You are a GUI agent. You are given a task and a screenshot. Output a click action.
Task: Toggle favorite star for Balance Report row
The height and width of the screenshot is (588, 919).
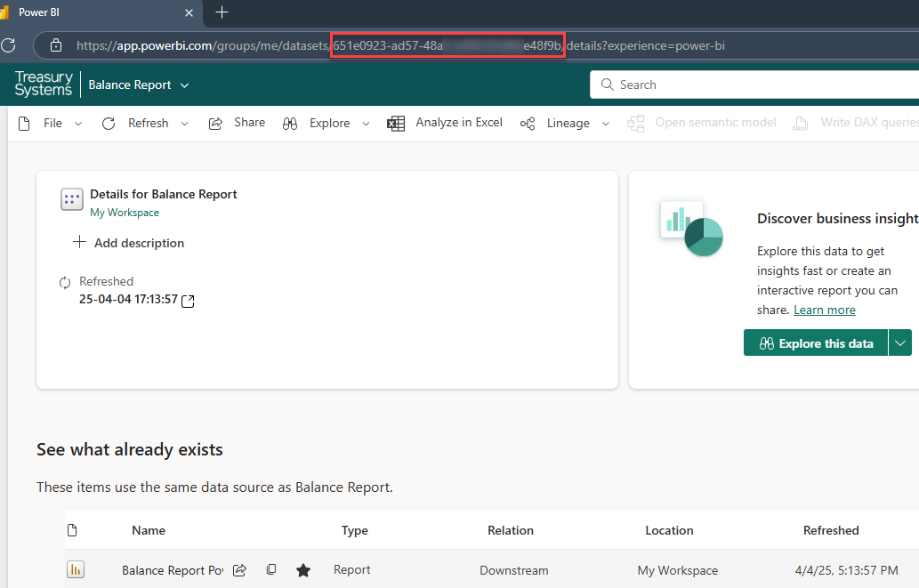303,570
